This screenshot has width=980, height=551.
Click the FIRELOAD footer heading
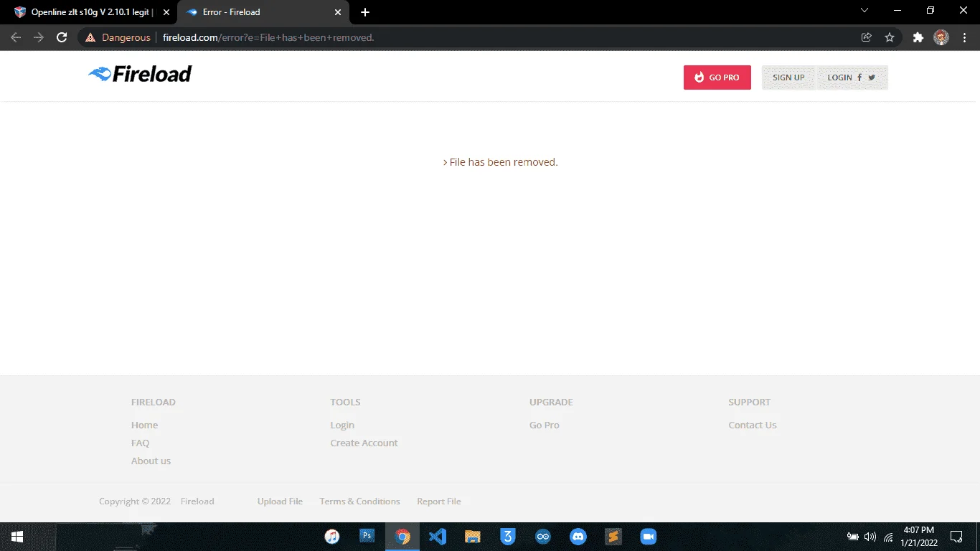point(154,402)
